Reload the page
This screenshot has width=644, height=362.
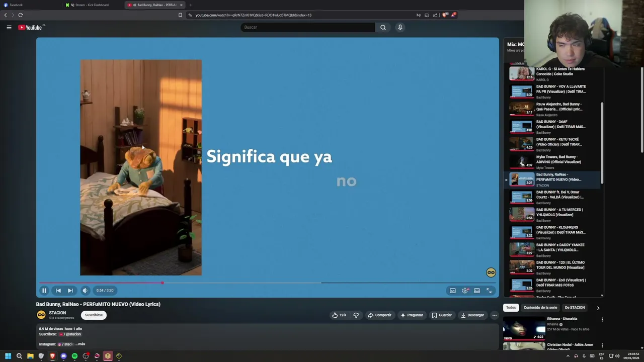click(x=21, y=15)
